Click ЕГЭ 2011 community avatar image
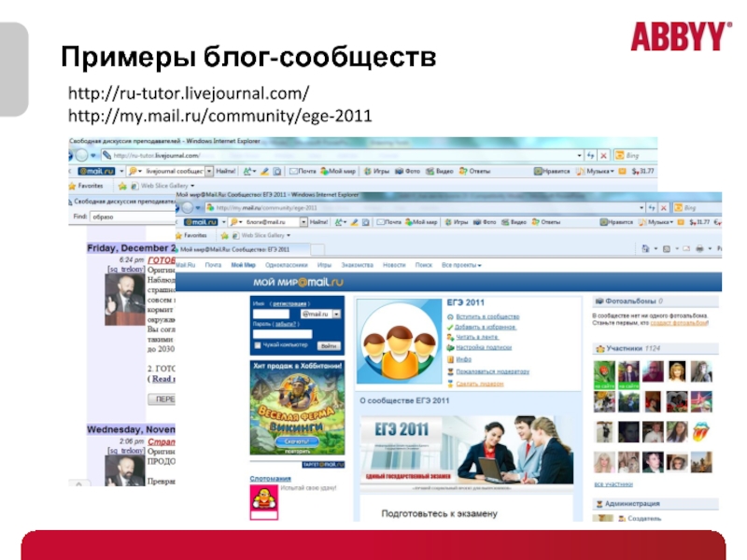 [400, 341]
